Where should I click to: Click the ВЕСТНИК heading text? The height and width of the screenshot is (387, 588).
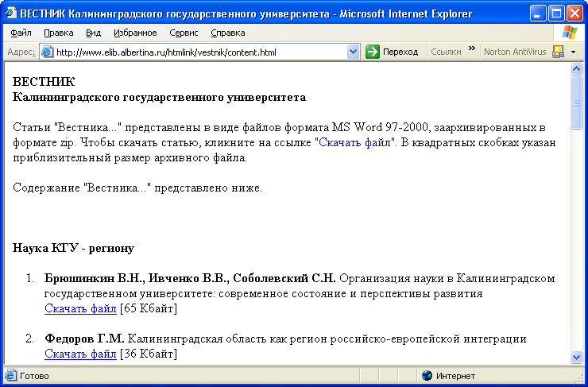44,82
